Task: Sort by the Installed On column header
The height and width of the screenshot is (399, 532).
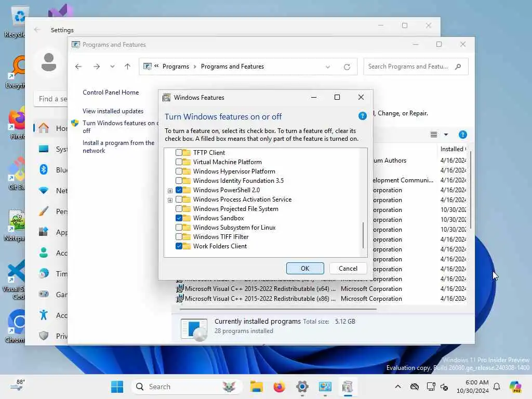Action: pyautogui.click(x=453, y=149)
